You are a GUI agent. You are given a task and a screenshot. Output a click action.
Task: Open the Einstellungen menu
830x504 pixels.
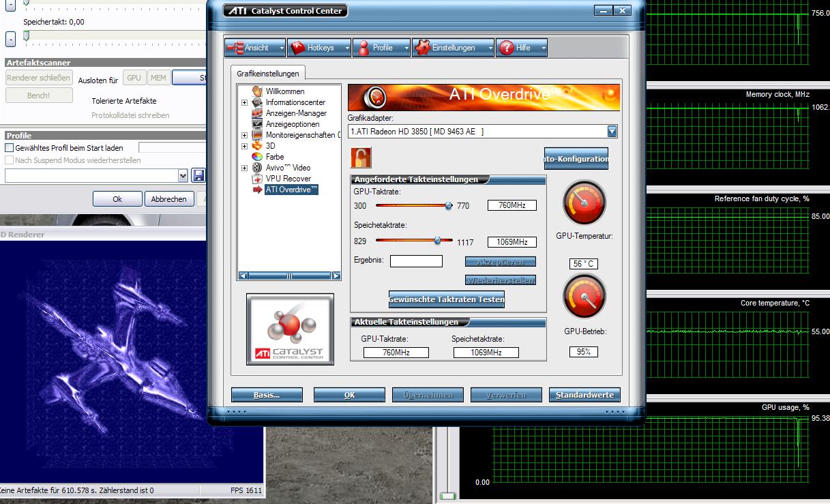click(454, 48)
